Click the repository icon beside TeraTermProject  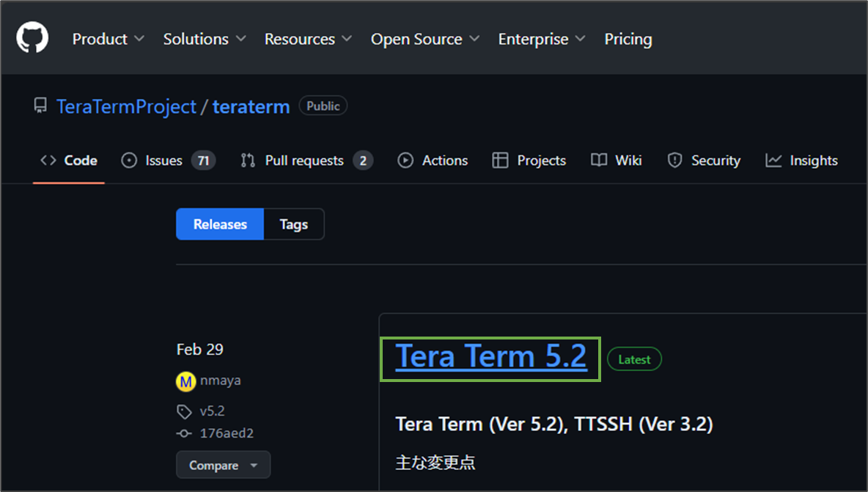click(40, 106)
